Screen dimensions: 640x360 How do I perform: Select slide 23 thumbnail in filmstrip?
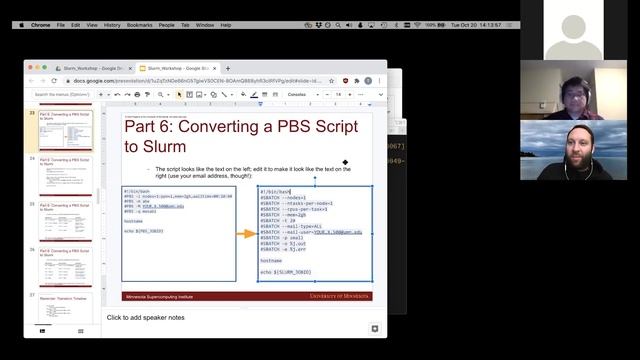[66, 130]
